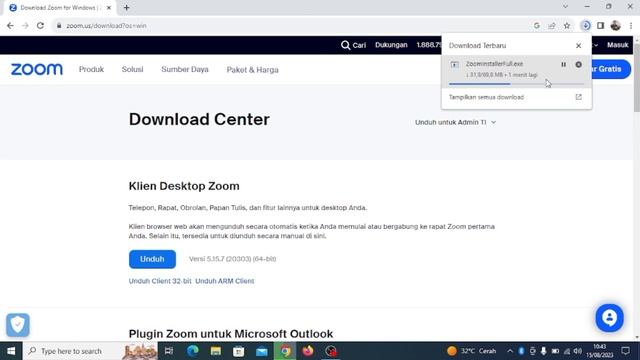Pause the ZoomInstallerFull.exe download

point(563,64)
